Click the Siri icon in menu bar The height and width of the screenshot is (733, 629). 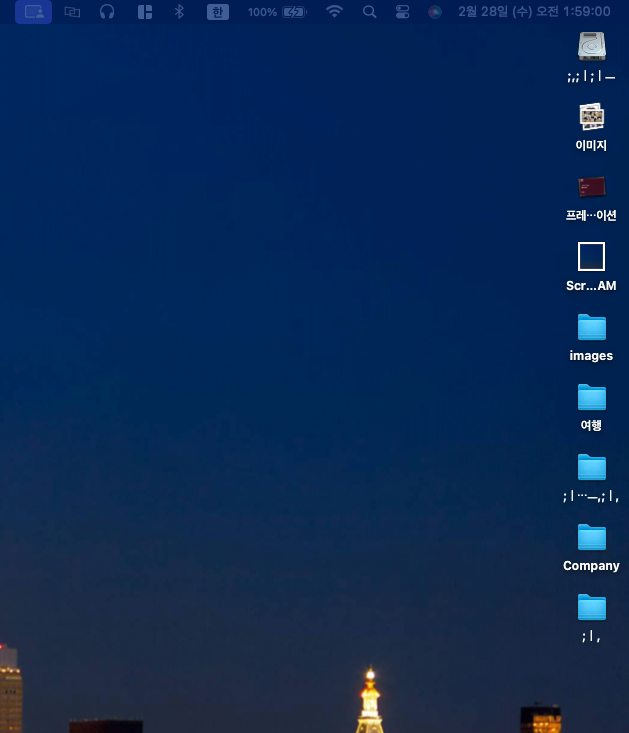point(435,12)
